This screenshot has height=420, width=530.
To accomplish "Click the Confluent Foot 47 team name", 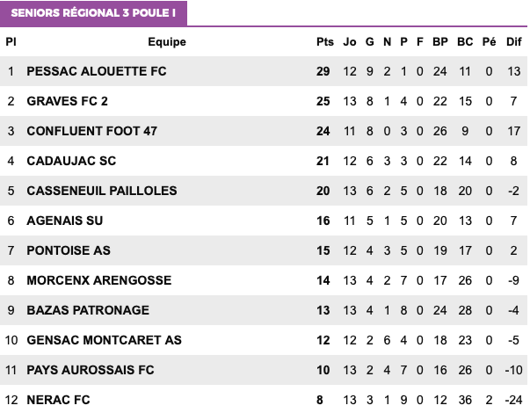I will pos(92,131).
